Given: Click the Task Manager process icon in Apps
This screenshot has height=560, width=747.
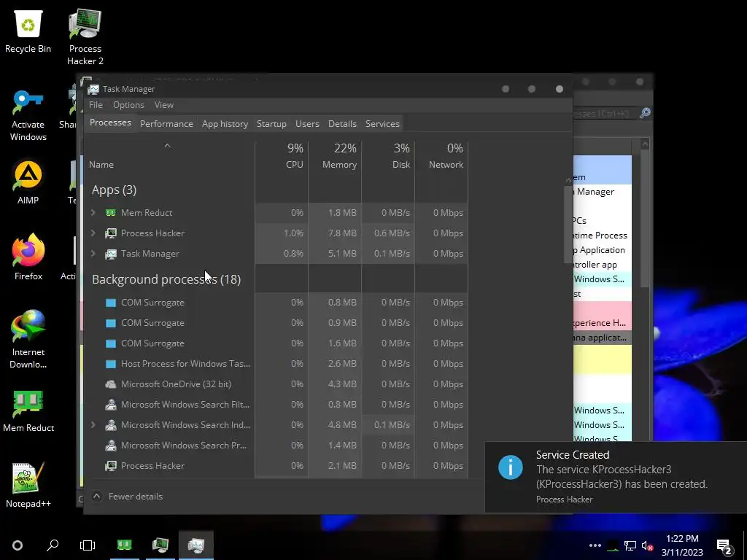Looking at the screenshot, I should point(111,254).
